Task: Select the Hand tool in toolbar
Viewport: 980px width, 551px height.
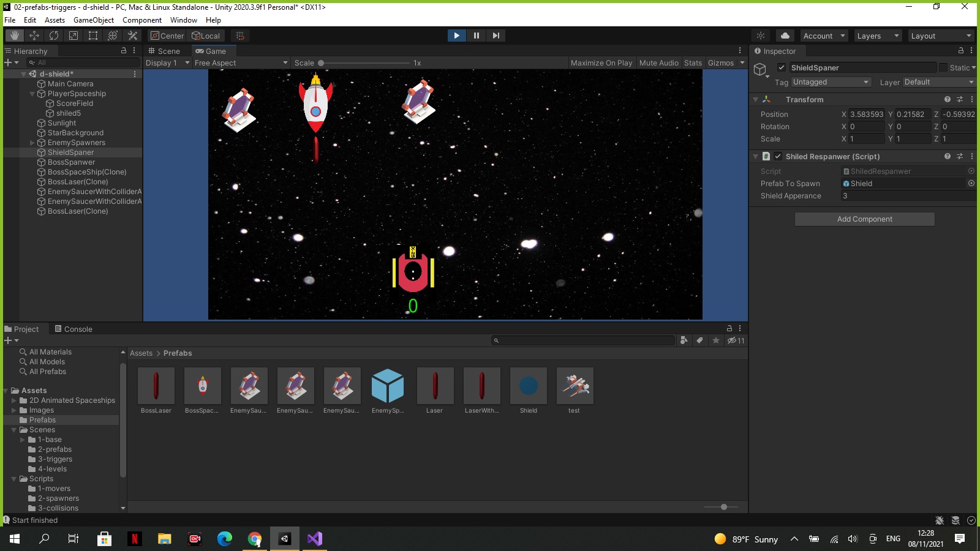Action: [14, 36]
